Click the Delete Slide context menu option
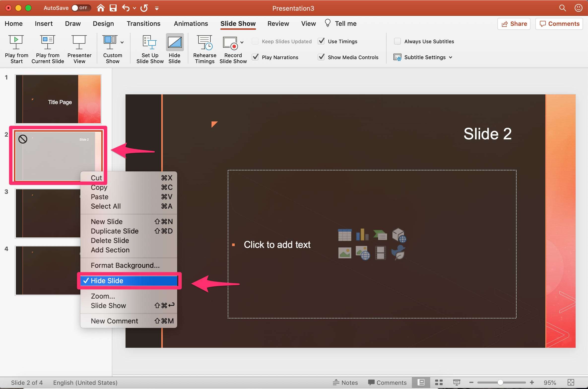 click(x=110, y=240)
